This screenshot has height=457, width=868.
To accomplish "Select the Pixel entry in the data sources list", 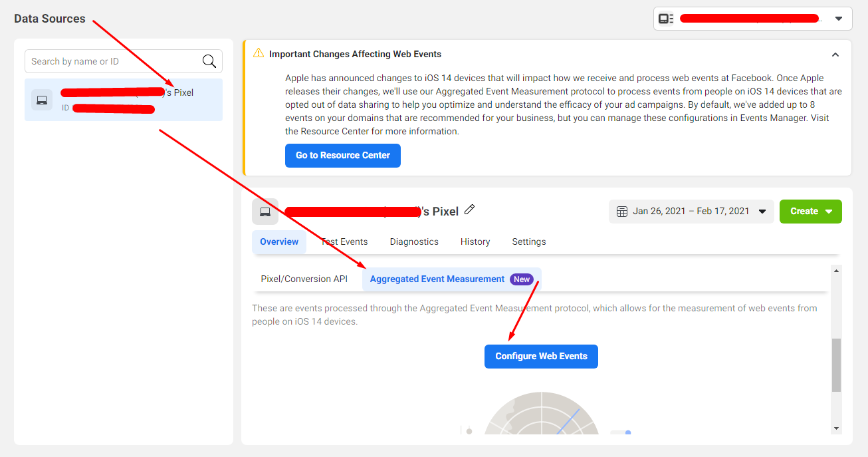I will pos(124,100).
